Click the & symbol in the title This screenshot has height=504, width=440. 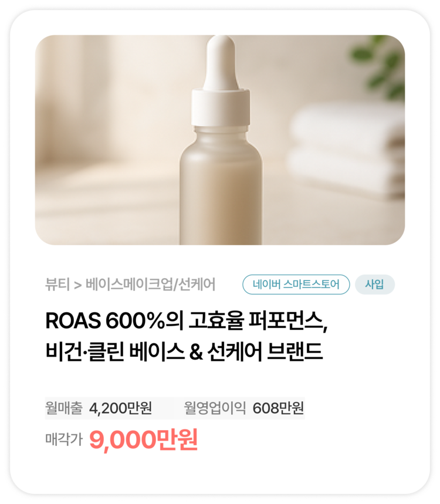point(196,352)
